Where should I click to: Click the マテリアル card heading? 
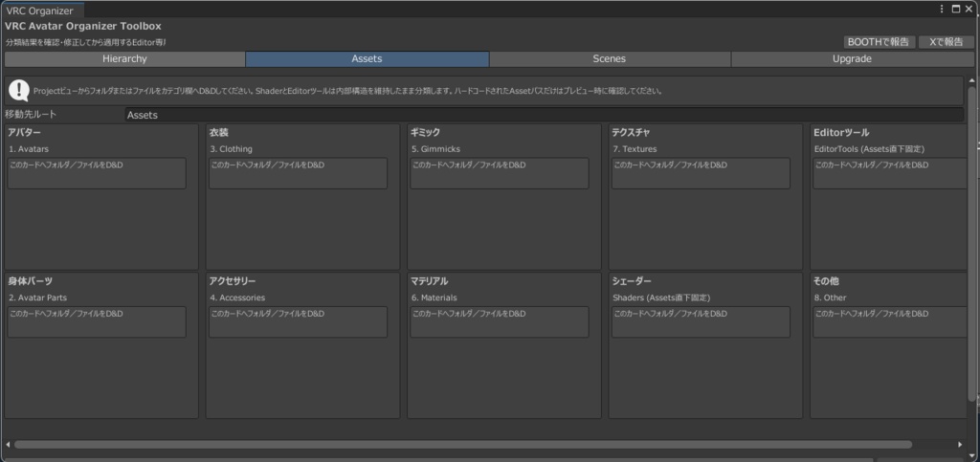[430, 281]
